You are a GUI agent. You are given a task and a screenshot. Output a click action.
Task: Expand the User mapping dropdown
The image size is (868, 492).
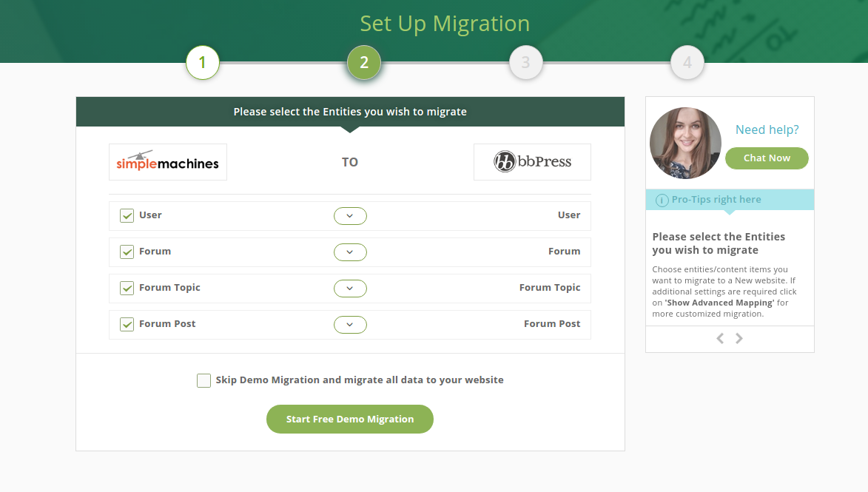pyautogui.click(x=350, y=216)
